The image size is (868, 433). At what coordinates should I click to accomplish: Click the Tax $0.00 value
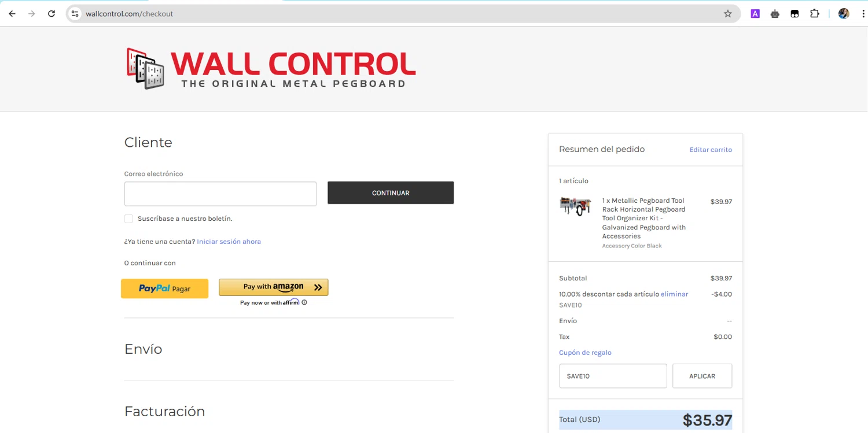(723, 337)
